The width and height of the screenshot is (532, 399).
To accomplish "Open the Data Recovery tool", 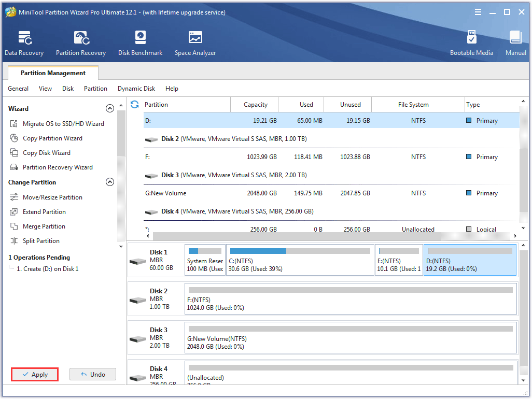I will pyautogui.click(x=24, y=43).
